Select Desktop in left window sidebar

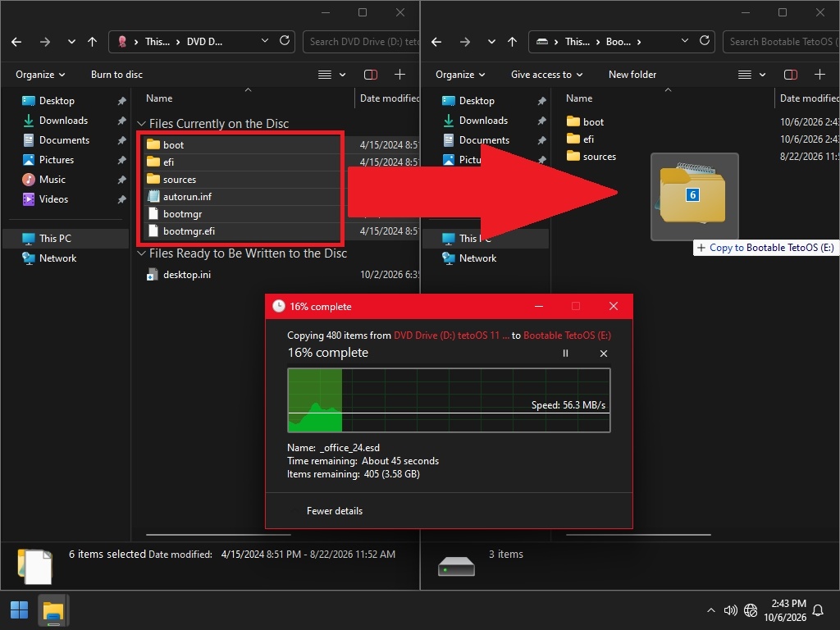click(x=57, y=101)
